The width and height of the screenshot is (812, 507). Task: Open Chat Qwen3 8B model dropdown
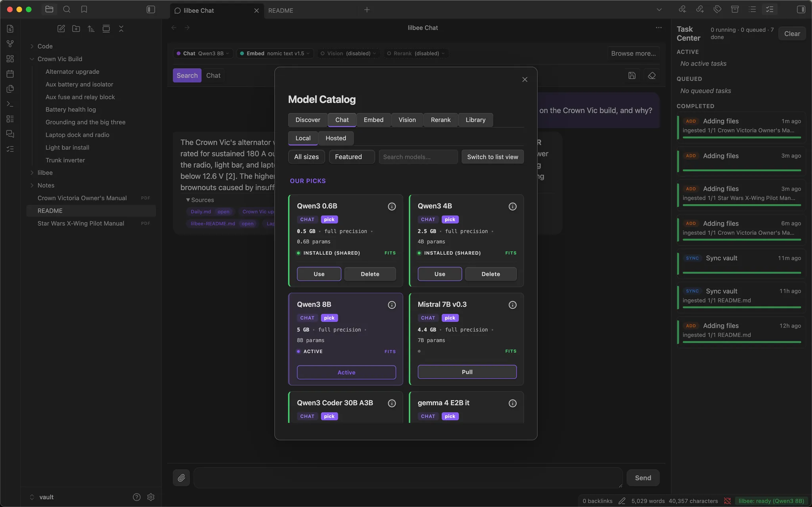203,54
